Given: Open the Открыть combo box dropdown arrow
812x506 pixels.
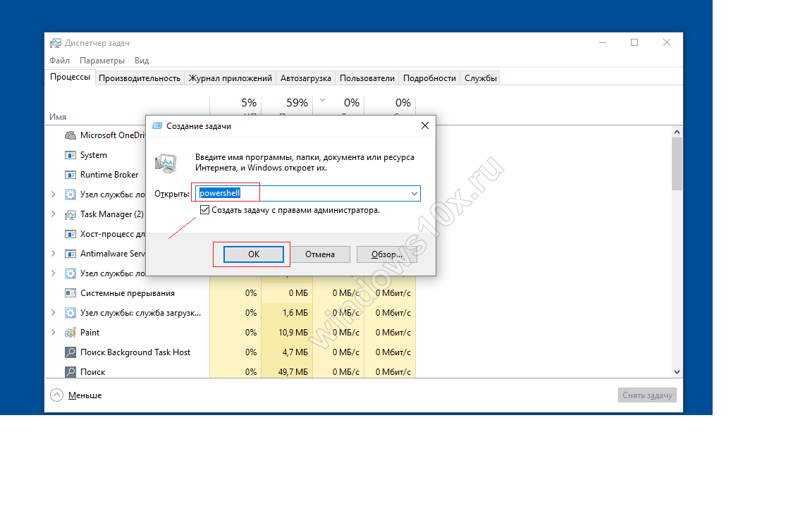Looking at the screenshot, I should click(414, 194).
